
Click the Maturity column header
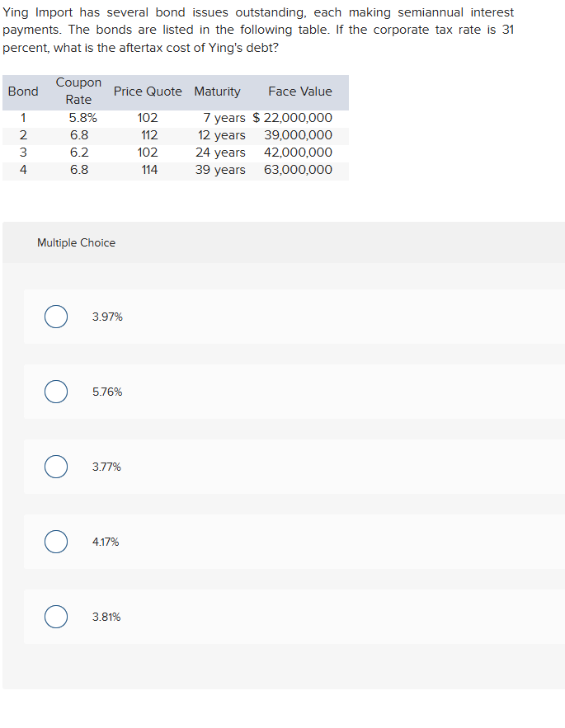tap(217, 92)
